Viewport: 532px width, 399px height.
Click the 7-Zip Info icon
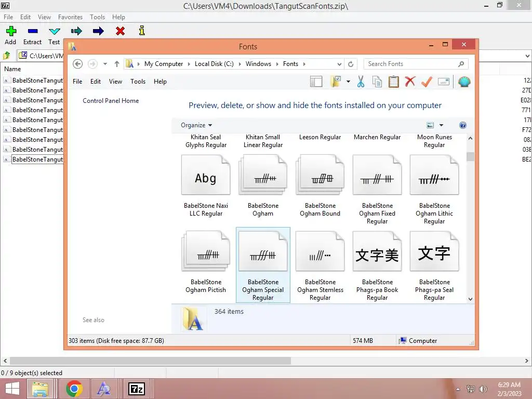coord(142,31)
